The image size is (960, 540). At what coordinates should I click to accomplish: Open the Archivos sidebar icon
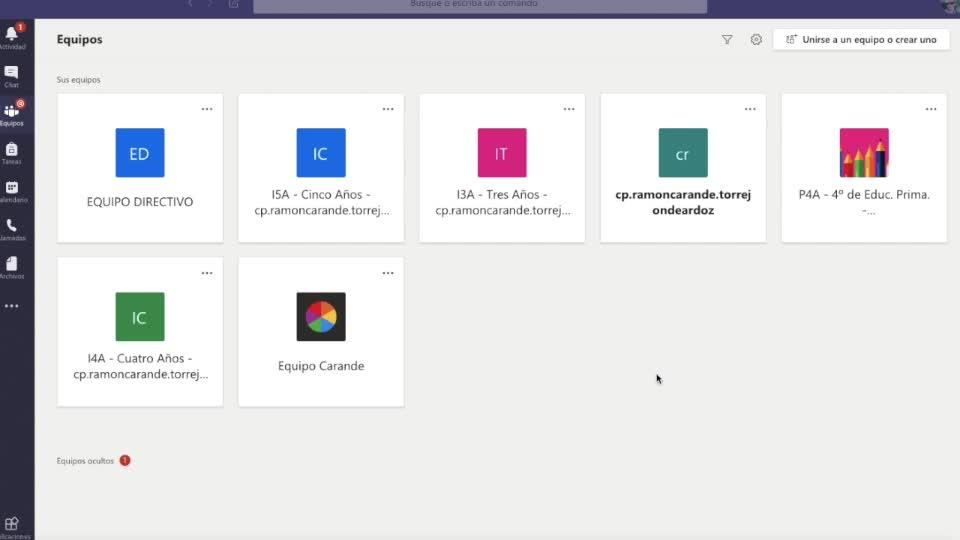pyautogui.click(x=12, y=264)
